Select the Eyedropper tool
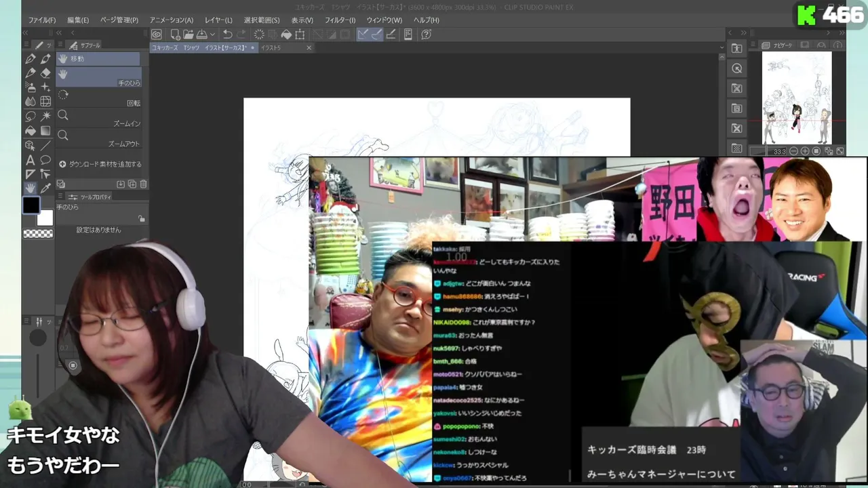868x488 pixels. pyautogui.click(x=45, y=188)
